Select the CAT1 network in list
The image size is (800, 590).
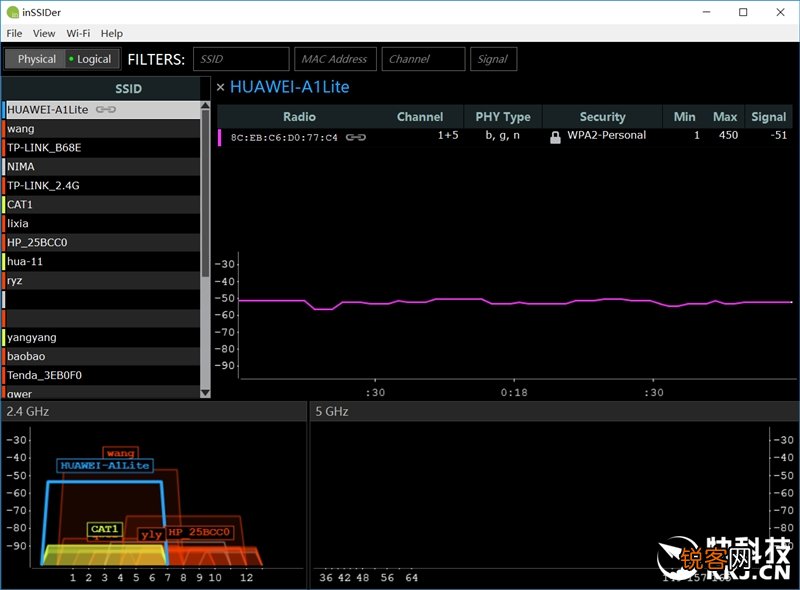[x=102, y=204]
